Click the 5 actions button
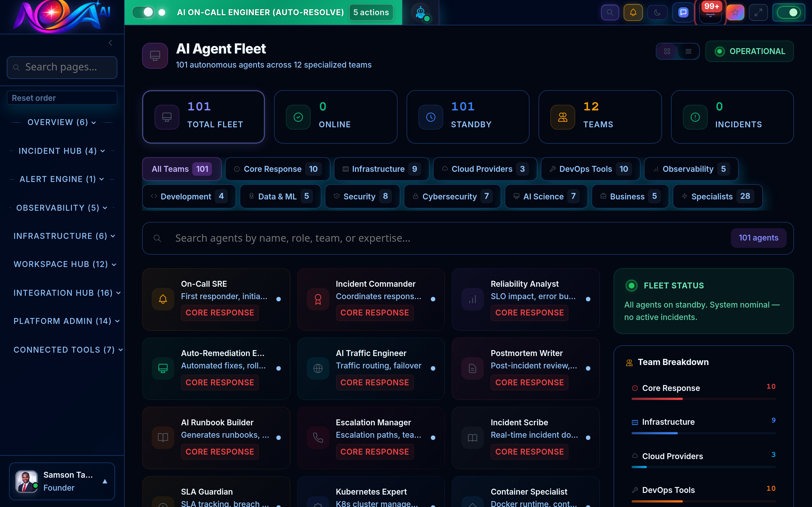Viewport: 812px width, 507px height. (x=371, y=12)
